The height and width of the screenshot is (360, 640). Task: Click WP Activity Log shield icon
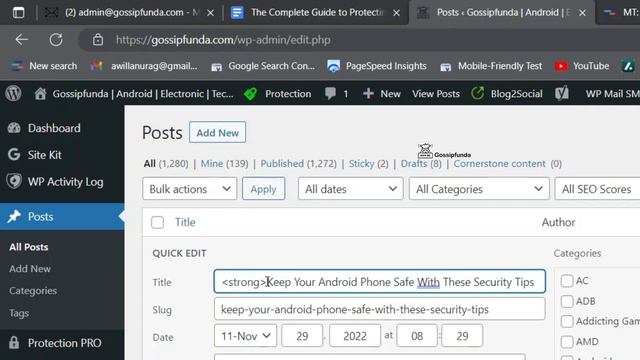pyautogui.click(x=14, y=181)
